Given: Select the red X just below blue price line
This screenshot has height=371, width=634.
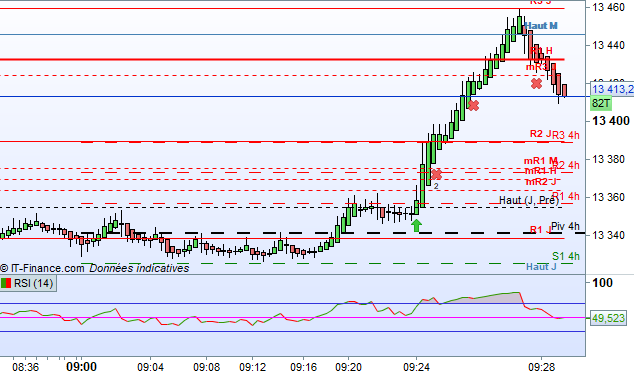Looking at the screenshot, I should pyautogui.click(x=473, y=105).
